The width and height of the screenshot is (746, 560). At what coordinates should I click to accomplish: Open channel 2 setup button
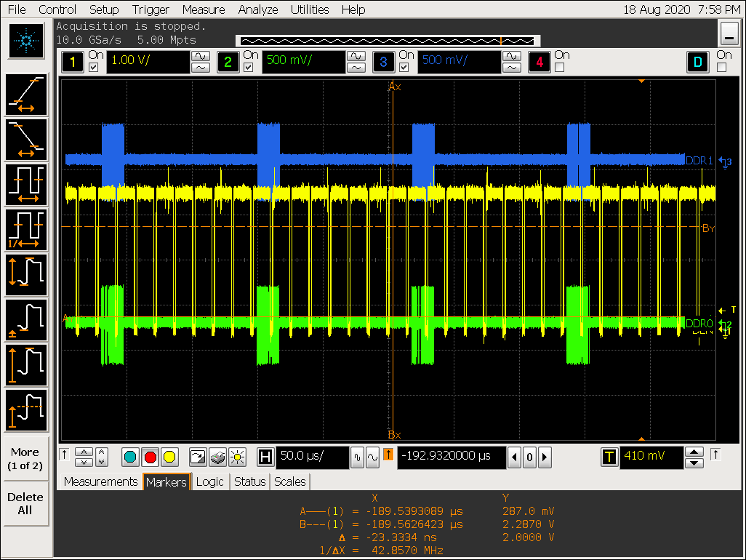[228, 62]
